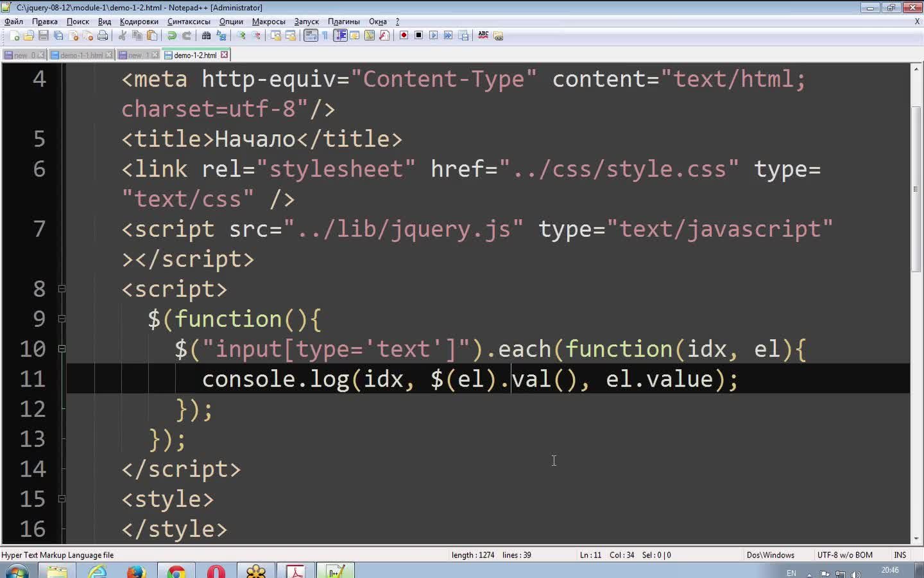Viewport: 924px width, 578px height.
Task: Collapse the style fold marker on line 15
Action: click(x=62, y=499)
